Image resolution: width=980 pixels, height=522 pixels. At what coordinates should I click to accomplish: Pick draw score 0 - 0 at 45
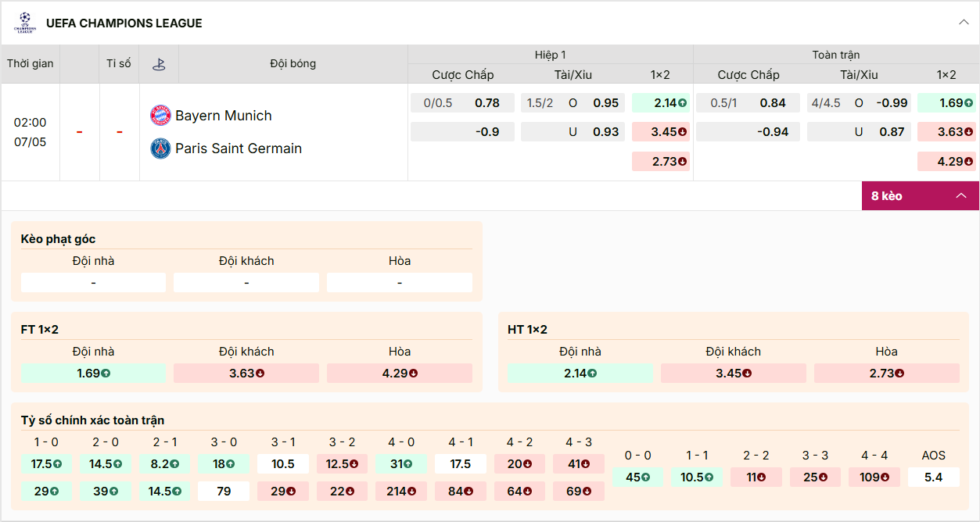638,477
